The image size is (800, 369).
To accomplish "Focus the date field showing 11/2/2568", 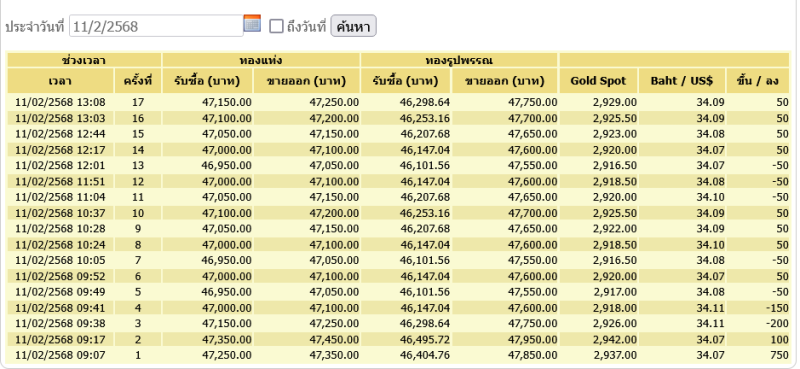I will coord(156,26).
